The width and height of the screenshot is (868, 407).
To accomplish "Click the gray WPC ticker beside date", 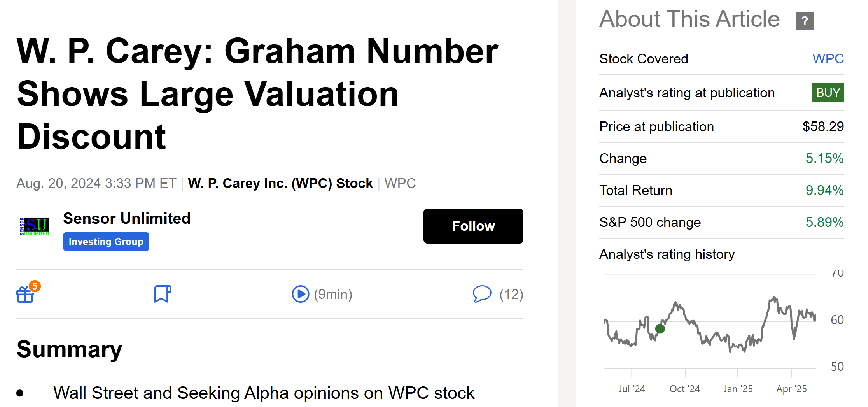I will coord(400,183).
